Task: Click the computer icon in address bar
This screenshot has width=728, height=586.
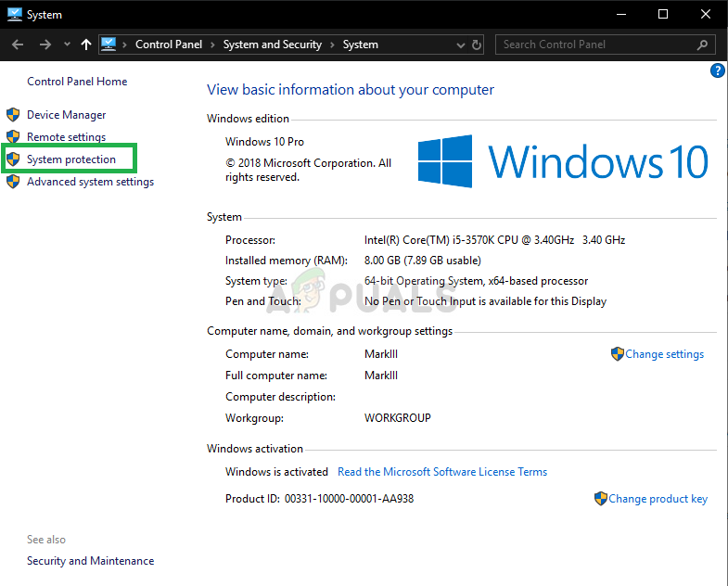Action: tap(109, 45)
